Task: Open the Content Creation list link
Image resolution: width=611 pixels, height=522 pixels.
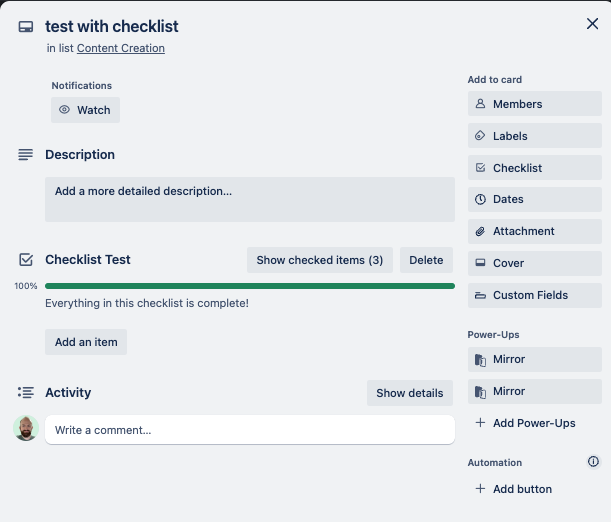Action: click(121, 48)
